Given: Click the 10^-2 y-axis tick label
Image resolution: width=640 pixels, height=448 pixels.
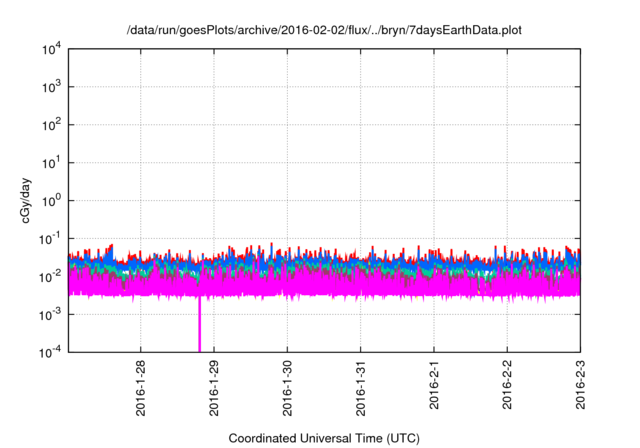Looking at the screenshot, I should click(x=50, y=277).
